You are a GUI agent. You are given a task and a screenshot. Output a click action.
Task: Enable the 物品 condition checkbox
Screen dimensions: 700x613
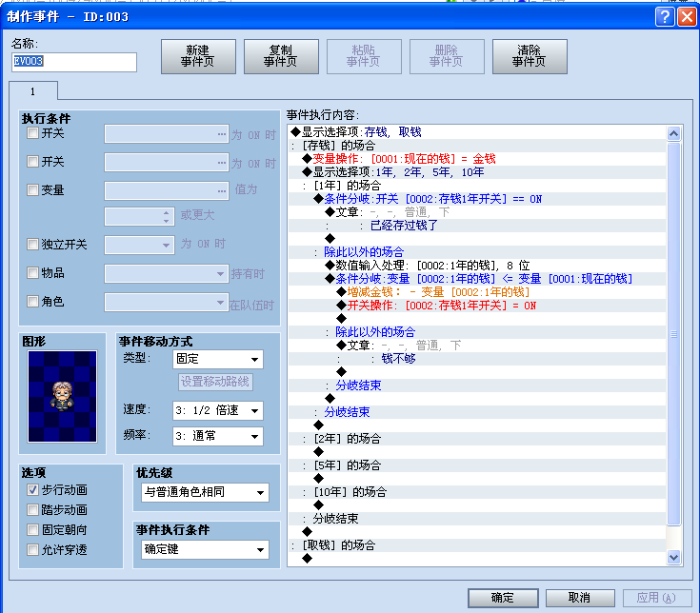point(32,272)
